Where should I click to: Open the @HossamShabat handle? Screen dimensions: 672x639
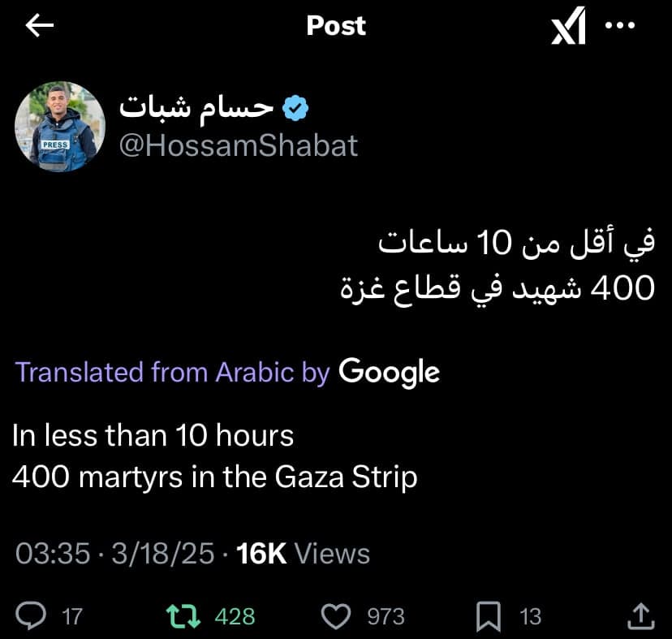click(x=239, y=145)
